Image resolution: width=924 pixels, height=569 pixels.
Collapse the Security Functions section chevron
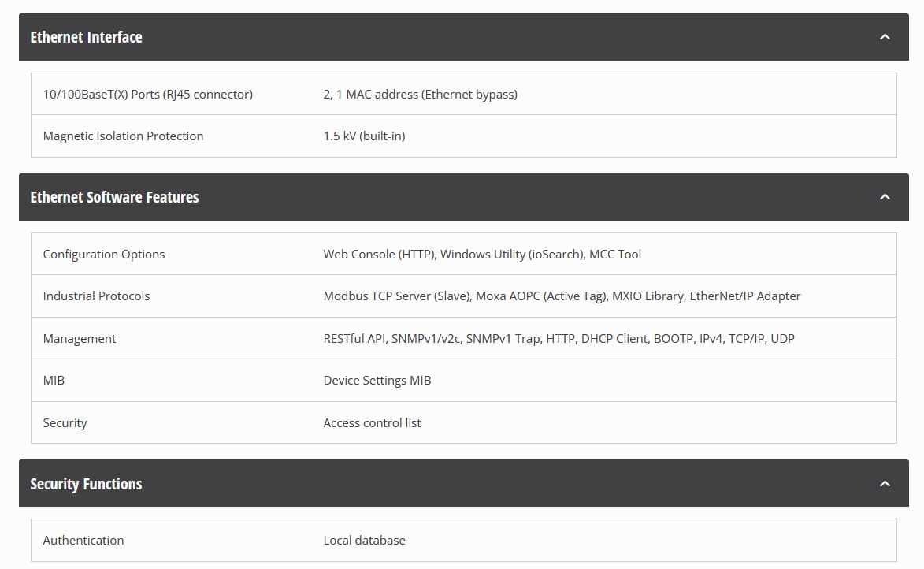pyautogui.click(x=885, y=484)
